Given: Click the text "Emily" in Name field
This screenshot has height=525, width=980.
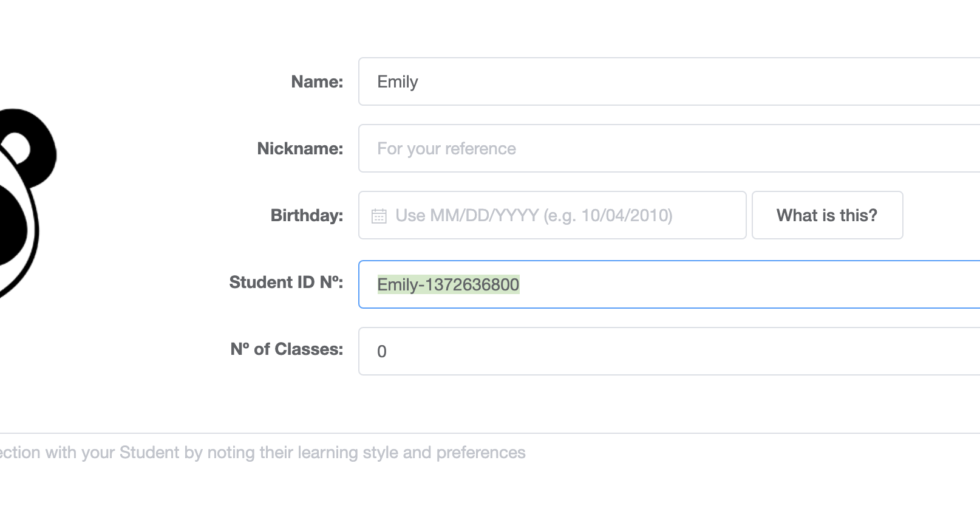Looking at the screenshot, I should pos(398,82).
